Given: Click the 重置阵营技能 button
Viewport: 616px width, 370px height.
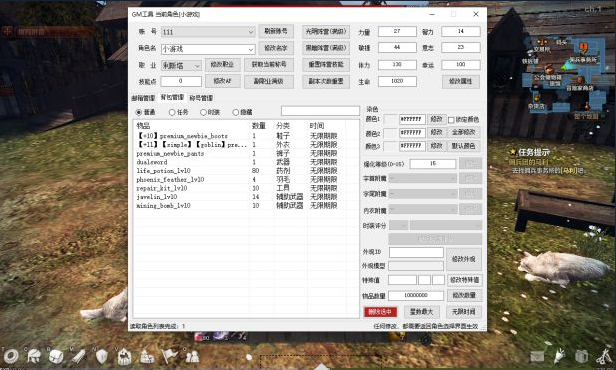Looking at the screenshot, I should 326,64.
